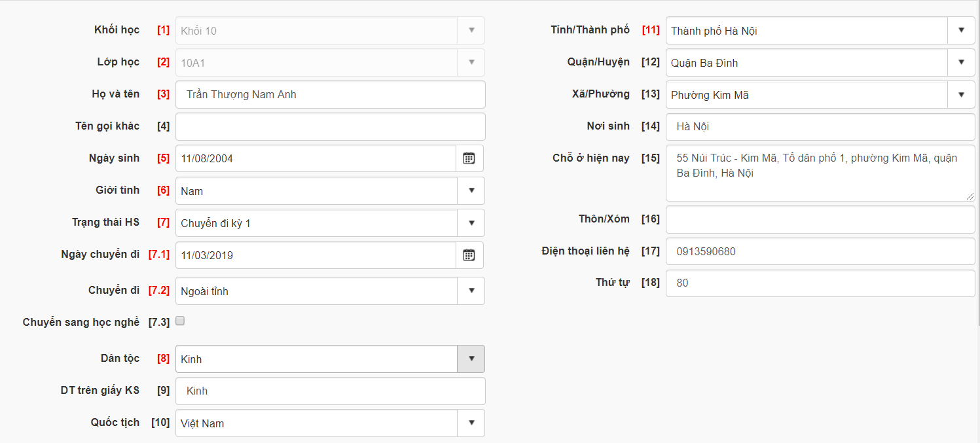Click the DT trên giấy KS field
Viewport: 980px width, 443px height.
coord(331,391)
